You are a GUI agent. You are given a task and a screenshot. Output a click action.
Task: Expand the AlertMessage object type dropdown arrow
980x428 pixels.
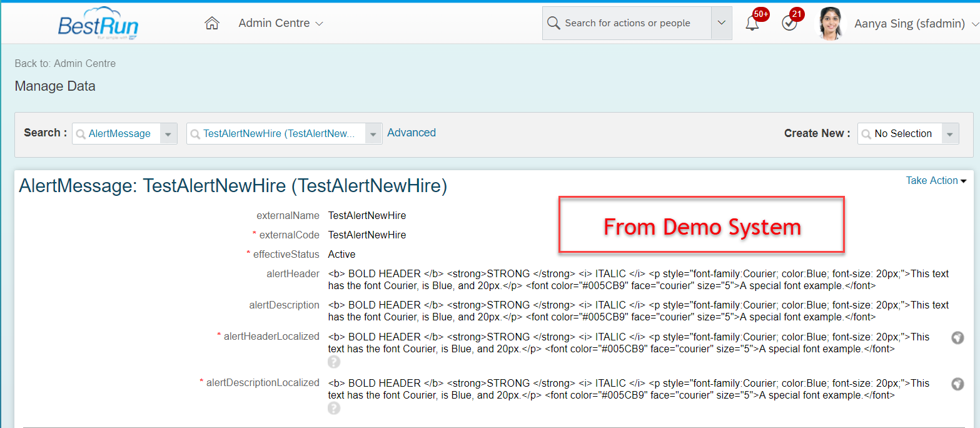click(x=169, y=134)
